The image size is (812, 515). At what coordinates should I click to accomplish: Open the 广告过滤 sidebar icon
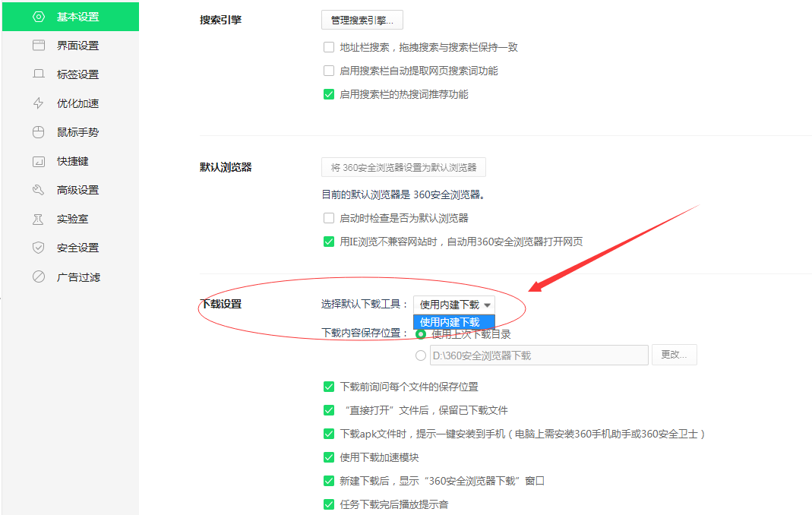tap(38, 276)
